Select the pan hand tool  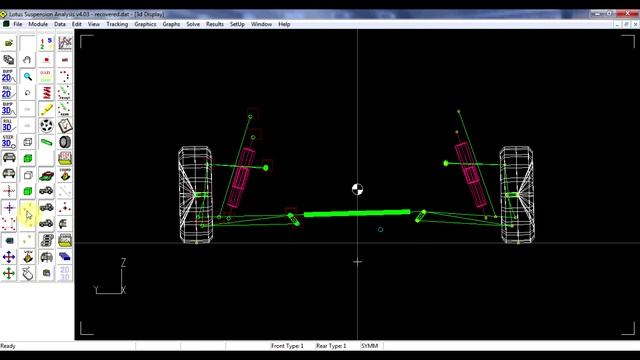27,60
